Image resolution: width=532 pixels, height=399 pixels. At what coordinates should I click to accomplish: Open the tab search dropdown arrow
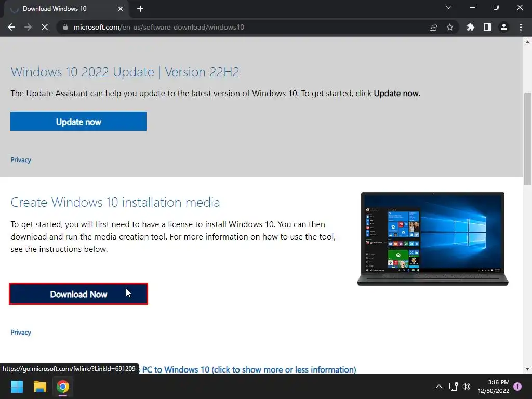[448, 7]
